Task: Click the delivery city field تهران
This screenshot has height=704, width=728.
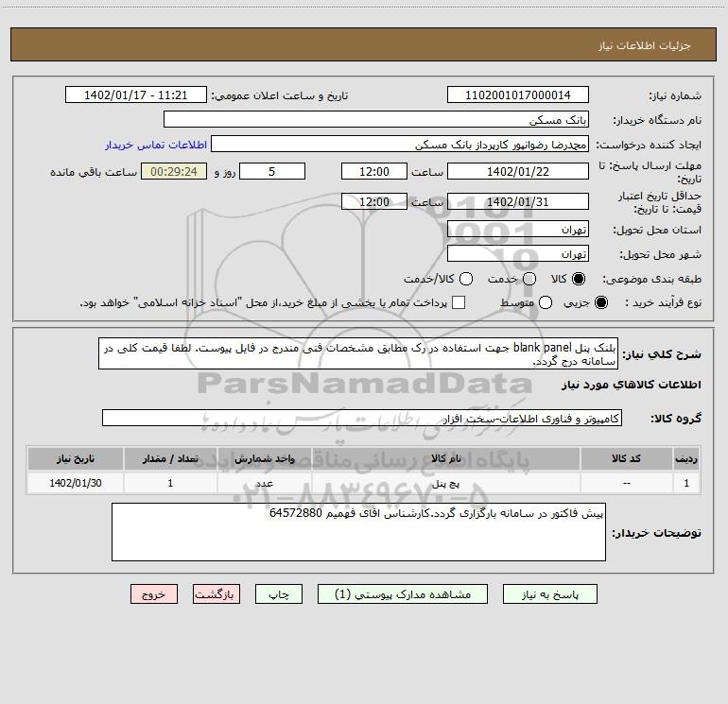Action: point(518,253)
